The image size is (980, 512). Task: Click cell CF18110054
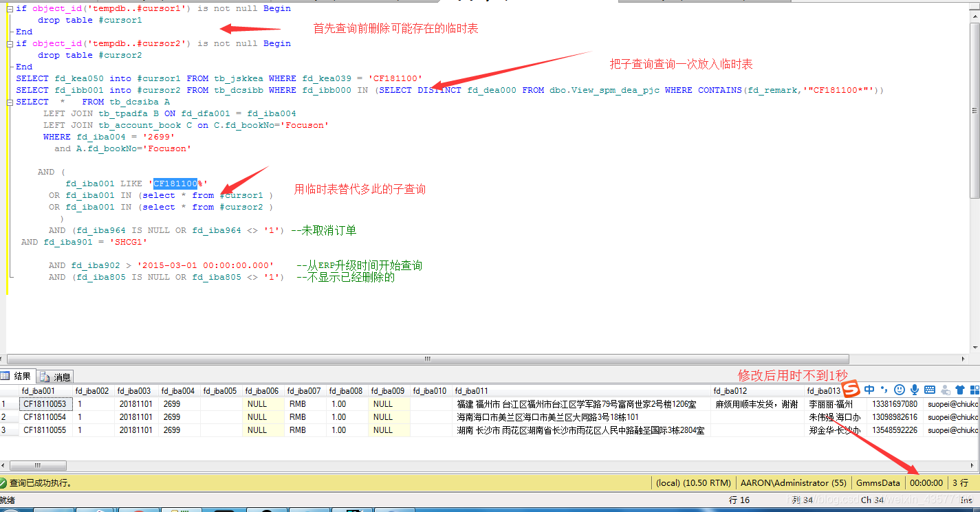[45, 417]
